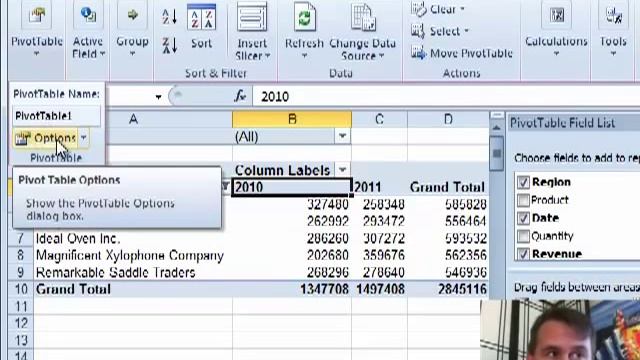Open the (All) report filter dropdown
This screenshot has height=360, width=640.
(x=342, y=136)
